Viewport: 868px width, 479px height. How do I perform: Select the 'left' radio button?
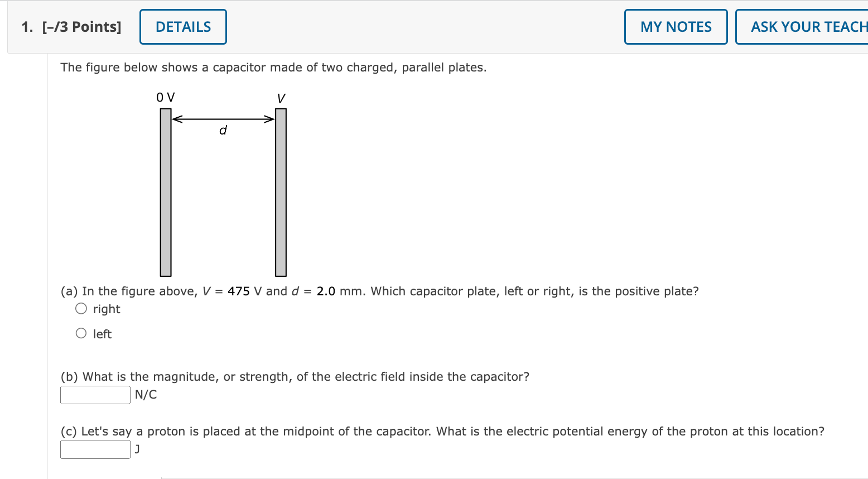[x=81, y=333]
